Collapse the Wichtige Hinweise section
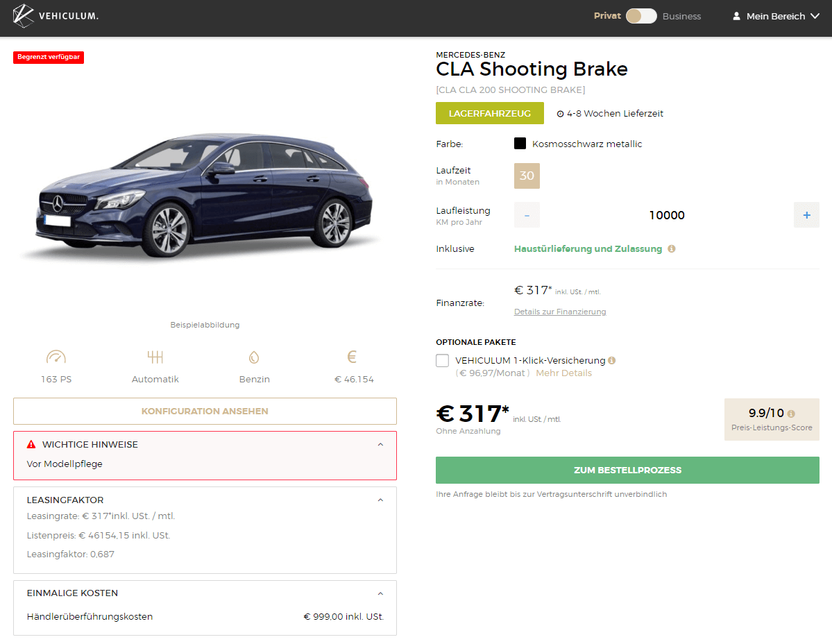832x644 pixels. point(380,444)
